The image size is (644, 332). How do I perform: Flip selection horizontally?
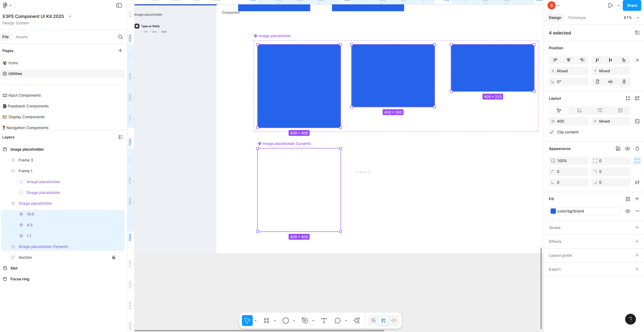point(611,82)
